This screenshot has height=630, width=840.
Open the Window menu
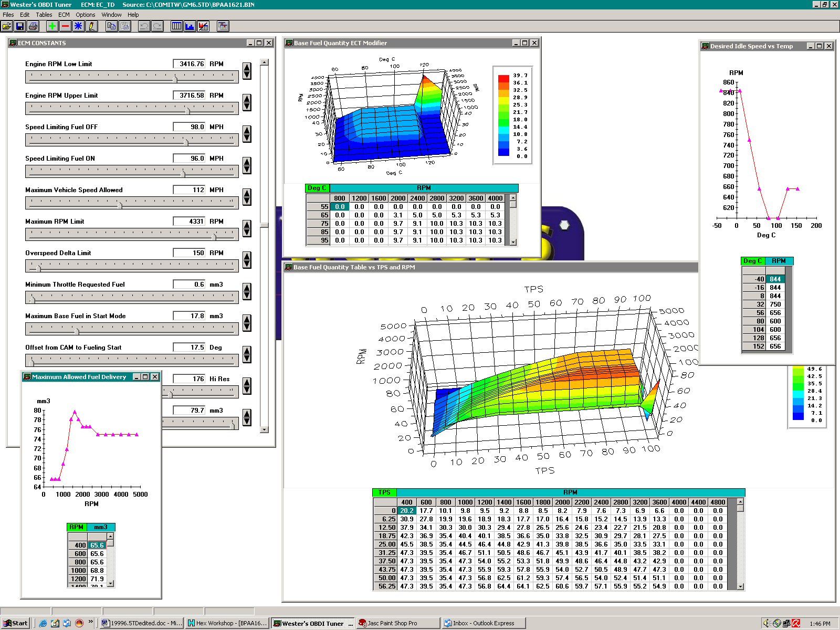click(111, 15)
